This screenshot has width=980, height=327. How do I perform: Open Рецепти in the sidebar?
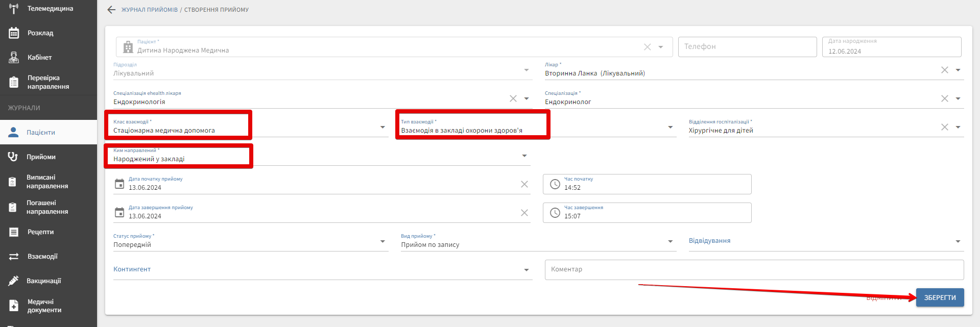[49, 232]
